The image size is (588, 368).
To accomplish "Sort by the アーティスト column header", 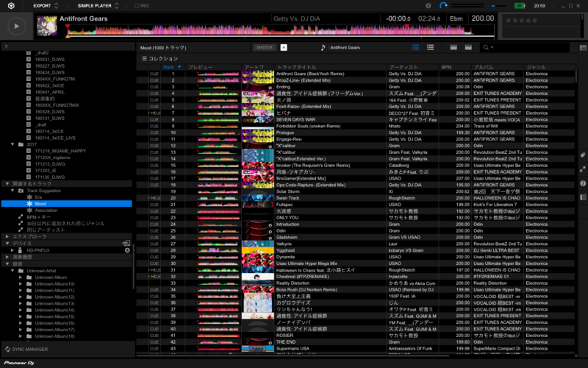I will click(x=413, y=67).
